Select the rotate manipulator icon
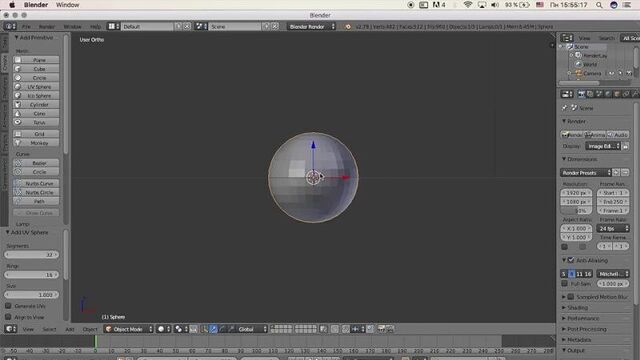The height and width of the screenshot is (360, 640). pyautogui.click(x=222, y=329)
